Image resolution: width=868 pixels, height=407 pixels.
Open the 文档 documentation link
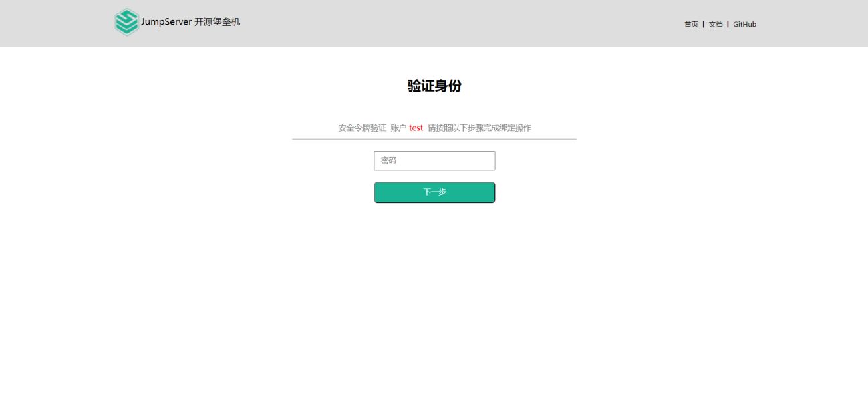pyautogui.click(x=716, y=24)
